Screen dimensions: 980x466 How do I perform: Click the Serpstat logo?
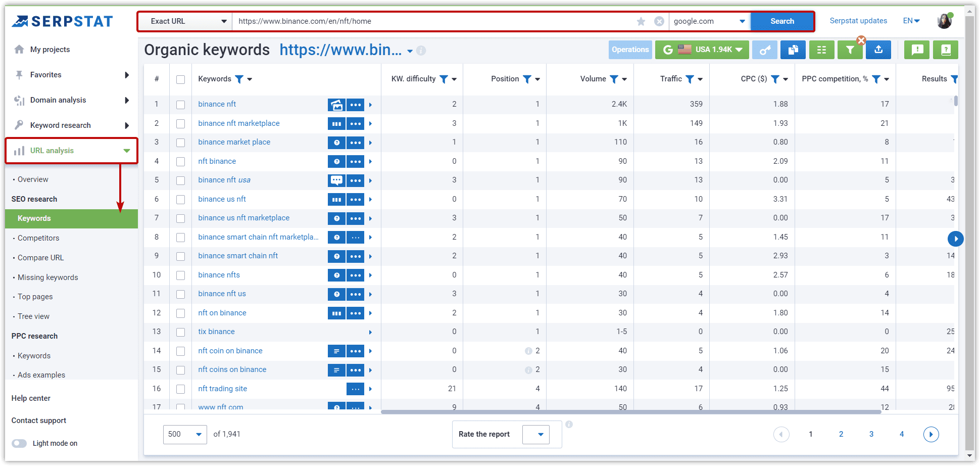(x=62, y=21)
